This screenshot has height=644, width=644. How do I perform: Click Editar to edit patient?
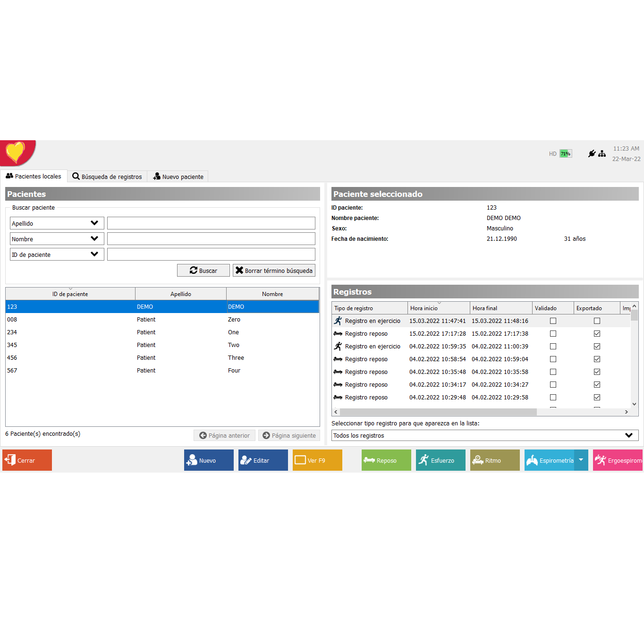[263, 460]
